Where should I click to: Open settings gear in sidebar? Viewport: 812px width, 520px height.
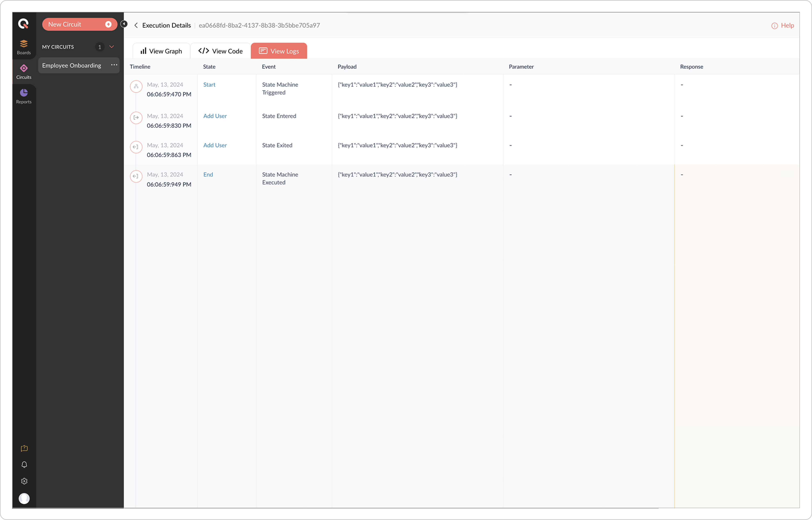(24, 481)
